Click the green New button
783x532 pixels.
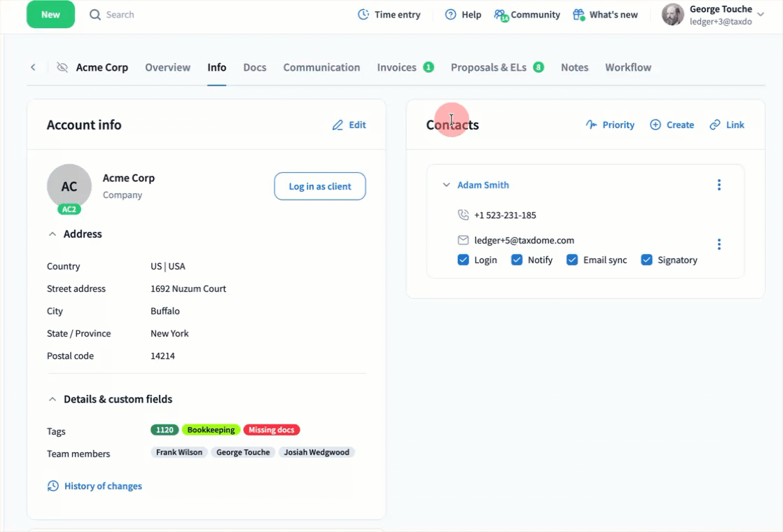coord(50,14)
